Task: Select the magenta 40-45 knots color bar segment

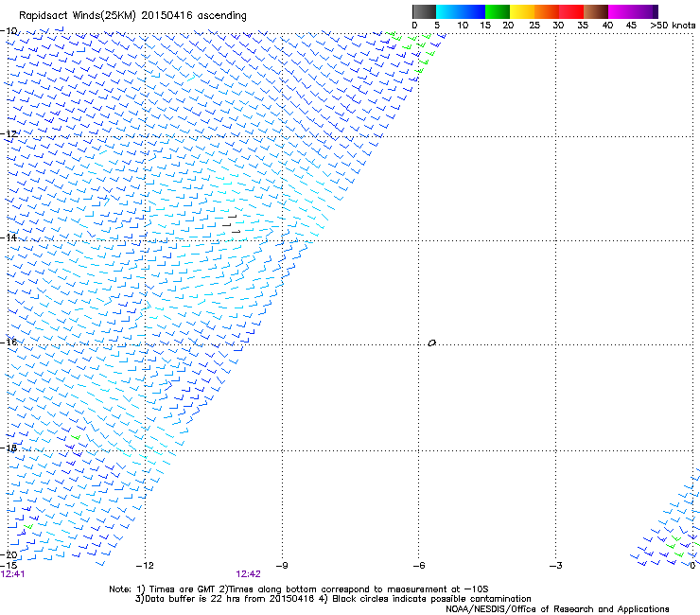Action: tap(621, 11)
